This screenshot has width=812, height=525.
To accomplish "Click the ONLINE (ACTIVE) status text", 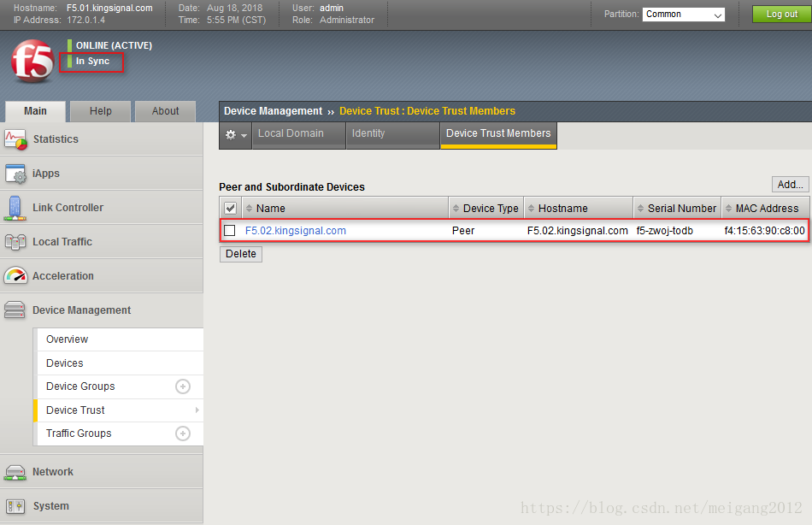I will pyautogui.click(x=114, y=45).
